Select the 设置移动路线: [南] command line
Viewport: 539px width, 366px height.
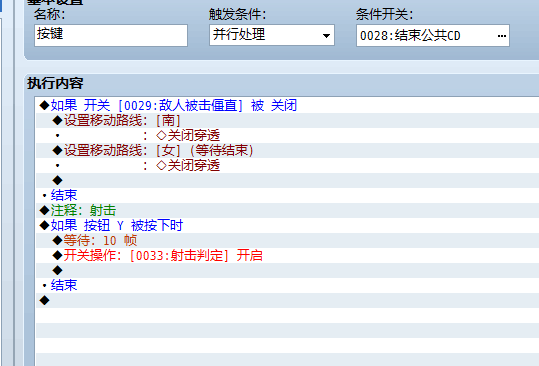pyautogui.click(x=287, y=120)
